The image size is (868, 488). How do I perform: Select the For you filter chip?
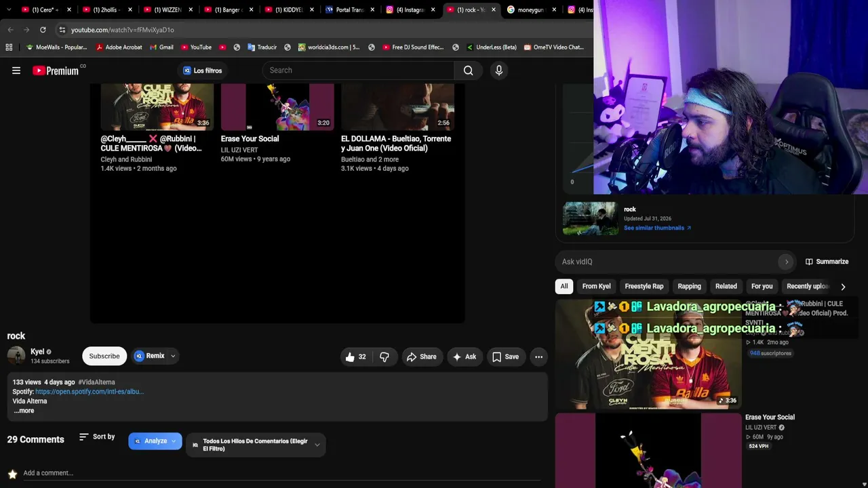click(762, 286)
